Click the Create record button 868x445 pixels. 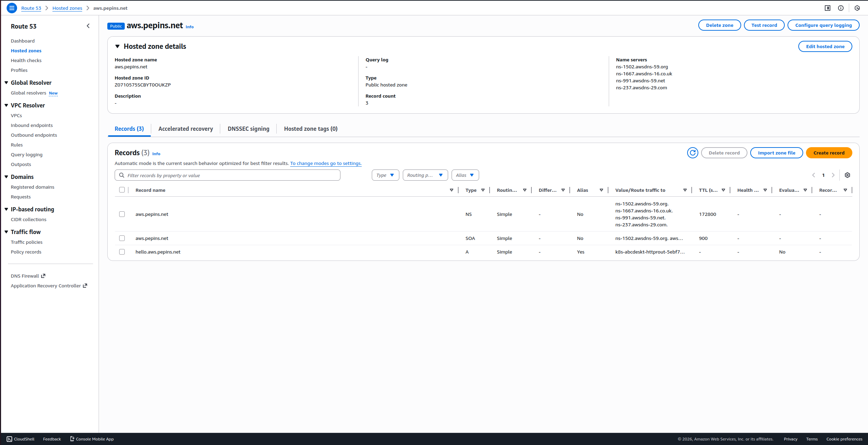[x=829, y=153]
